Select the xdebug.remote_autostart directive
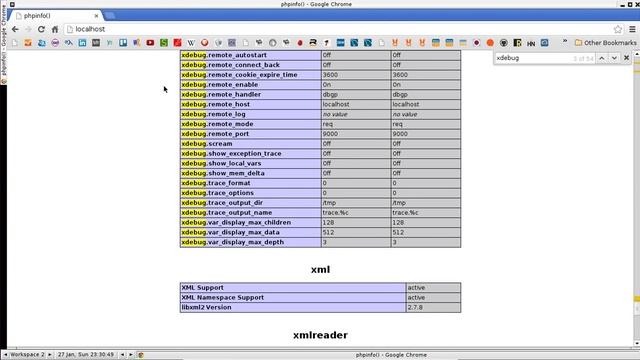This screenshot has width=640, height=360. pyautogui.click(x=224, y=55)
